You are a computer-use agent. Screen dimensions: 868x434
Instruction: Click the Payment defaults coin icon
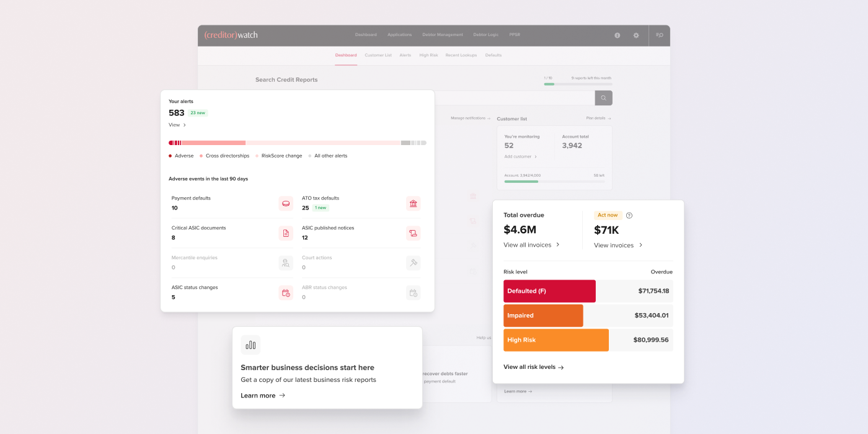tap(286, 203)
